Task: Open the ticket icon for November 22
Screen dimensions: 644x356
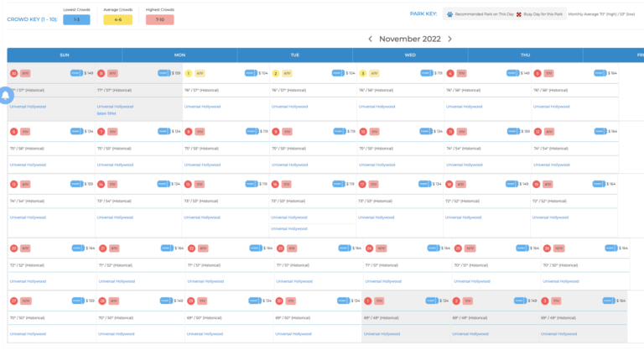Action: point(256,249)
